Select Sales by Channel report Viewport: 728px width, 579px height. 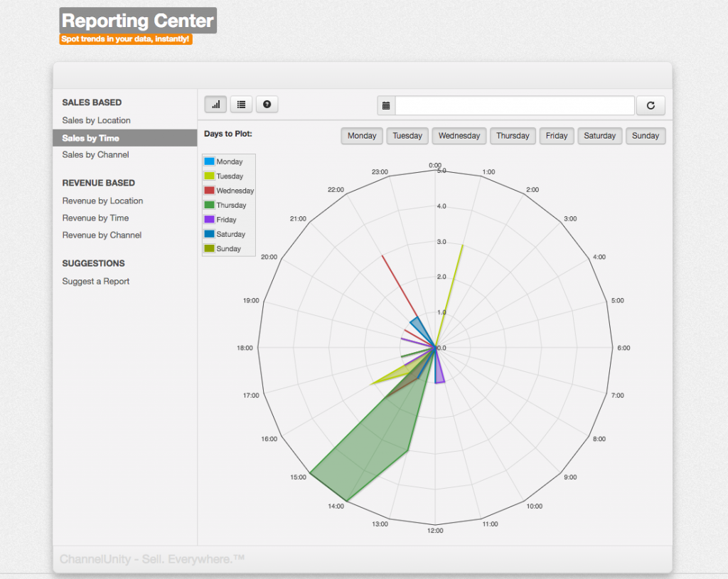(95, 154)
